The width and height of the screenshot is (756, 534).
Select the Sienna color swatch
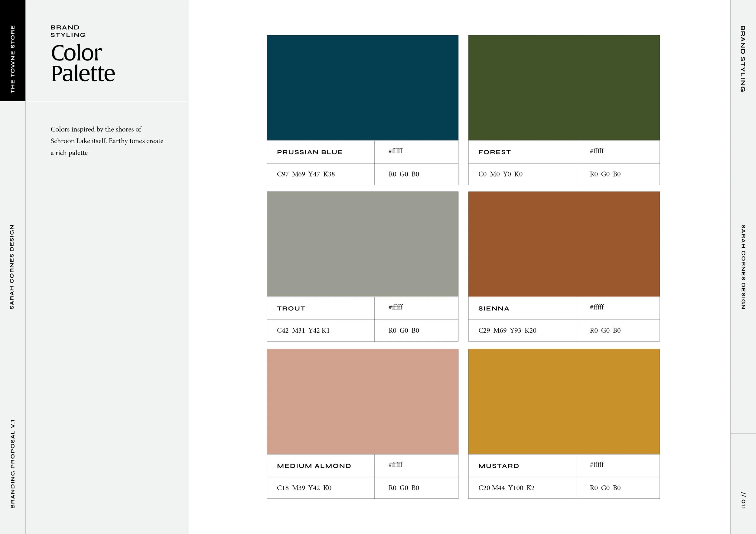[564, 245]
